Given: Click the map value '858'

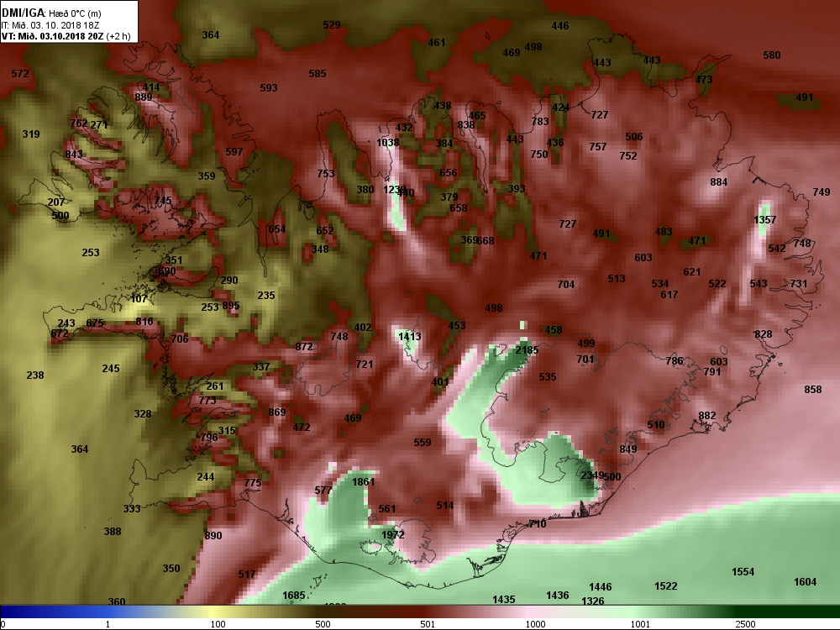Looking at the screenshot, I should click(x=812, y=390).
